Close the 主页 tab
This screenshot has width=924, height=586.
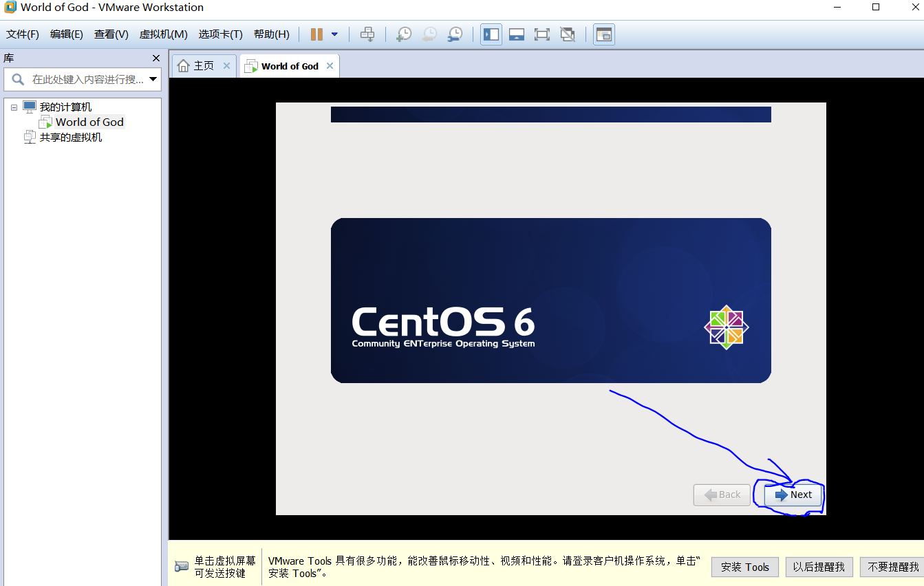tap(226, 66)
